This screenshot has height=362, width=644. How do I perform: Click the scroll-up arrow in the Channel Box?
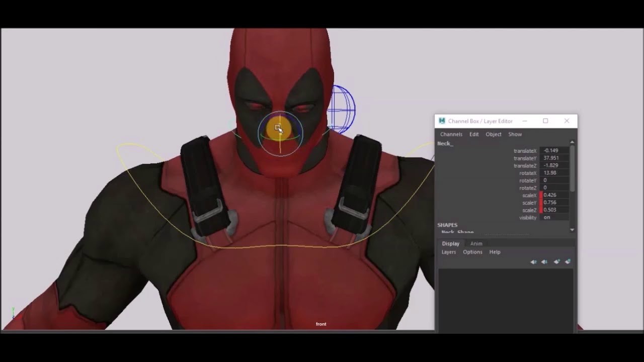point(572,142)
